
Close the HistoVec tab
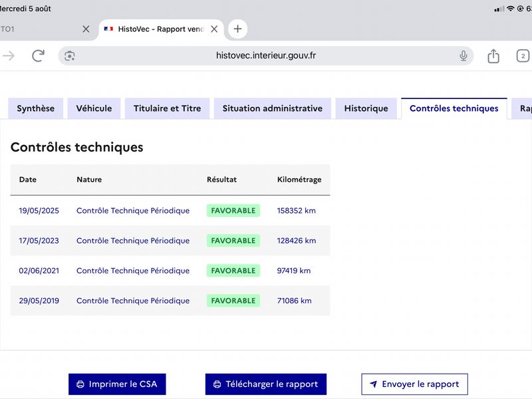point(214,29)
